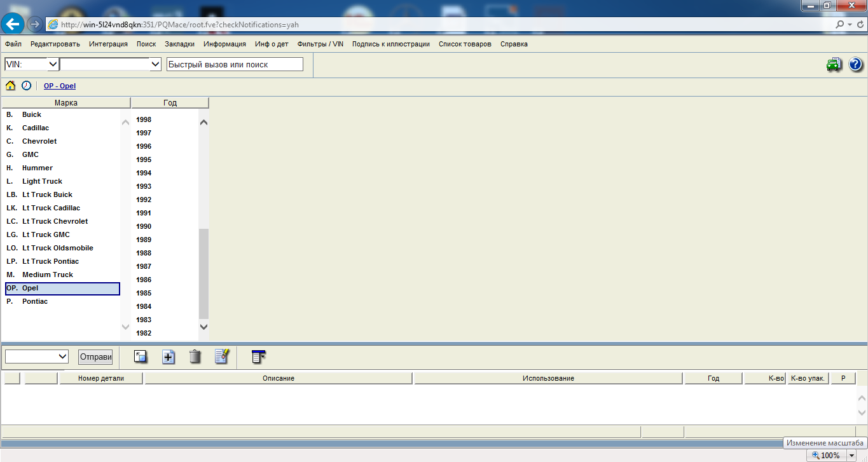Screen dimensions: 868x462
Task: Go to catalog home via house icon
Action: pos(10,86)
